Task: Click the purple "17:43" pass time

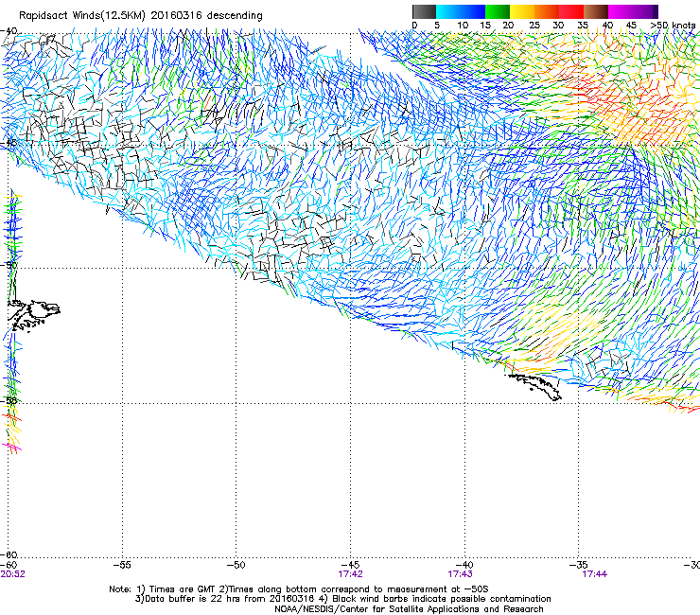Action: (x=461, y=574)
